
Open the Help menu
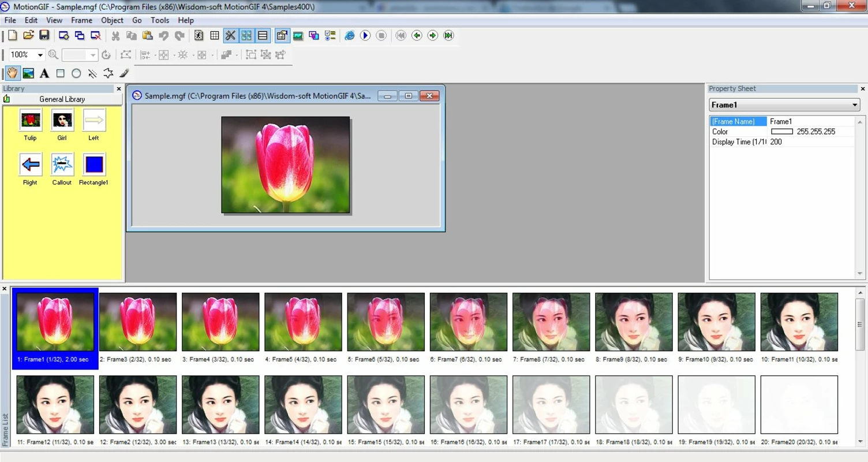[186, 20]
